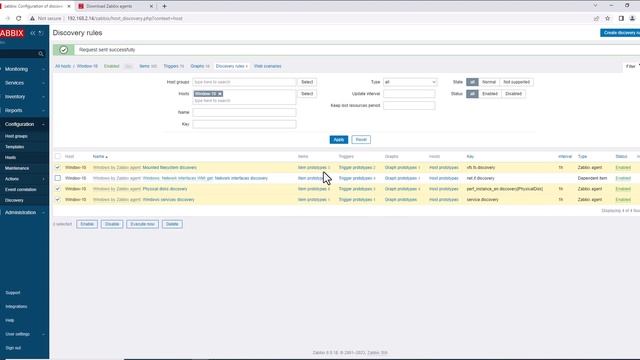The image size is (640, 360).
Task: Click Delete button below the table
Action: pos(172,224)
